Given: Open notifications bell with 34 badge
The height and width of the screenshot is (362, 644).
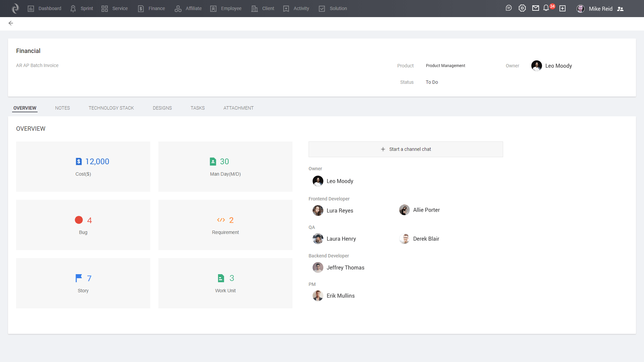Looking at the screenshot, I should [x=546, y=8].
